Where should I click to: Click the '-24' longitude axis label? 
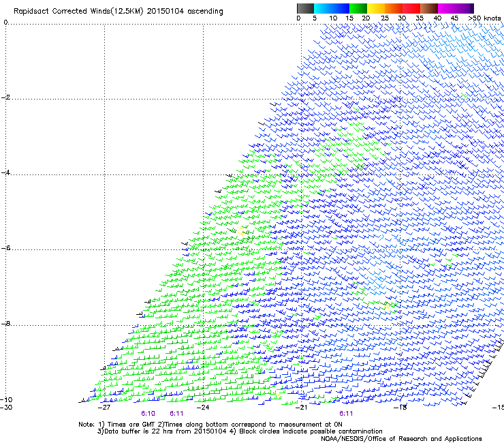[x=203, y=408]
